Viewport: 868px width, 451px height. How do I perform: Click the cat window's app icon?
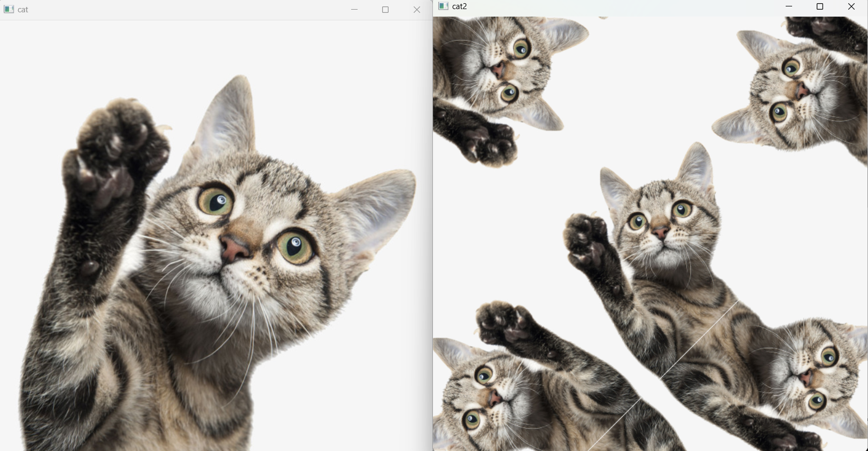[x=9, y=10]
